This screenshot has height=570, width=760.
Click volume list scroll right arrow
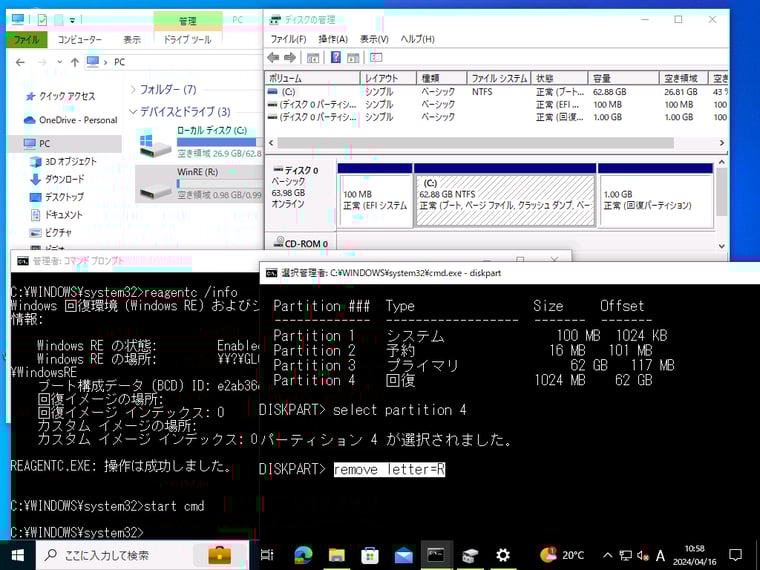pyautogui.click(x=722, y=143)
